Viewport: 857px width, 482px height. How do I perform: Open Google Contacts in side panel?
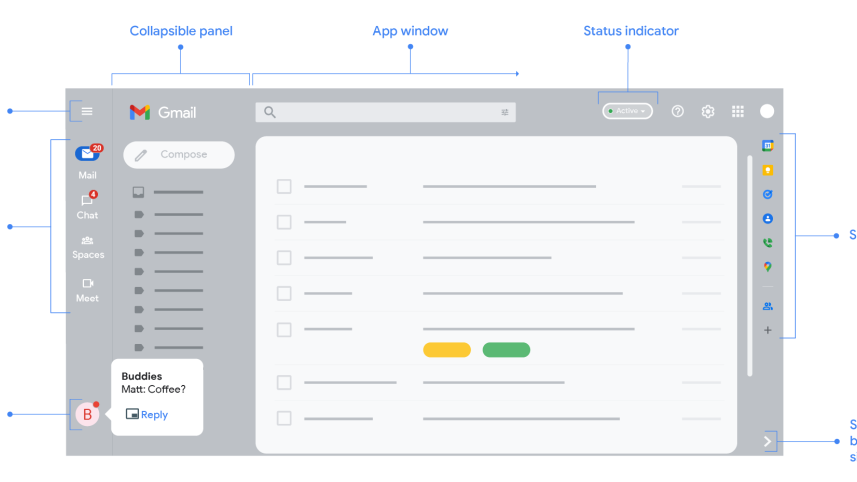(x=768, y=218)
